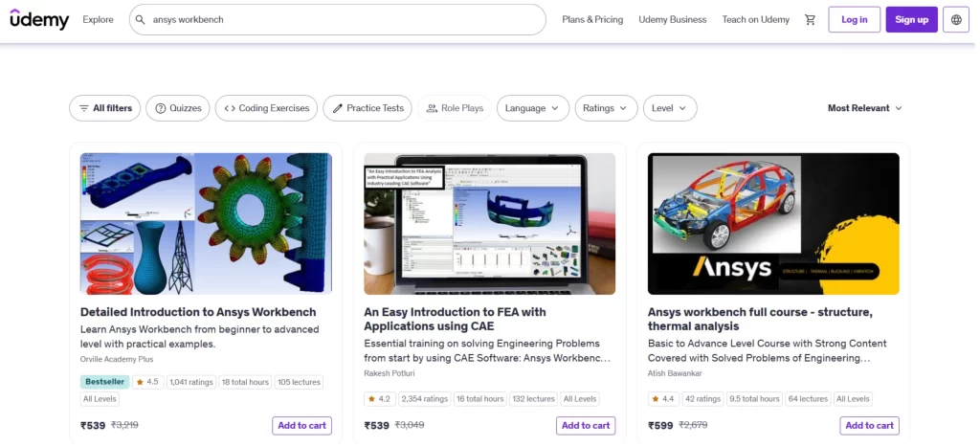Toggle the Practice Tests filter
980x447 pixels.
(x=367, y=108)
